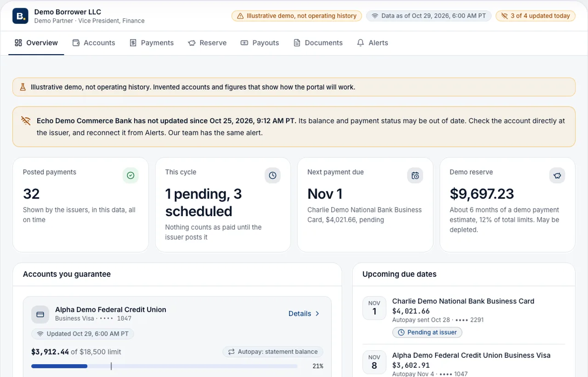
Task: Click Autopay sent Oct 28 •••• 2291 text
Action: [438, 320]
